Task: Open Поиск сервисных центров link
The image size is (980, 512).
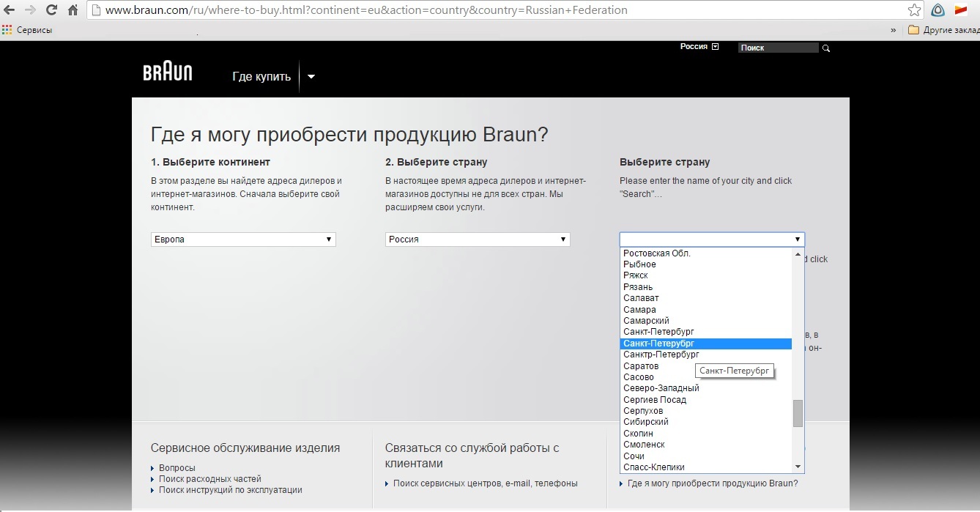Action: 486,483
